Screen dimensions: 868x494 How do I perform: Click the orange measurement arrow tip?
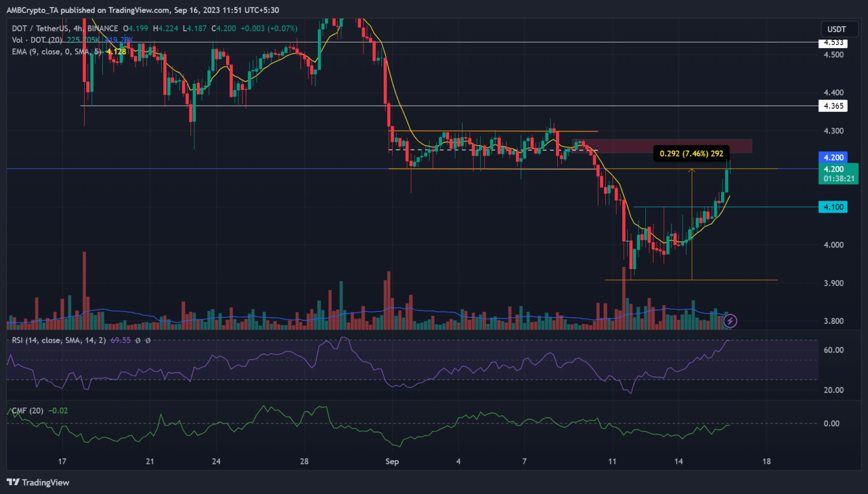tap(692, 170)
